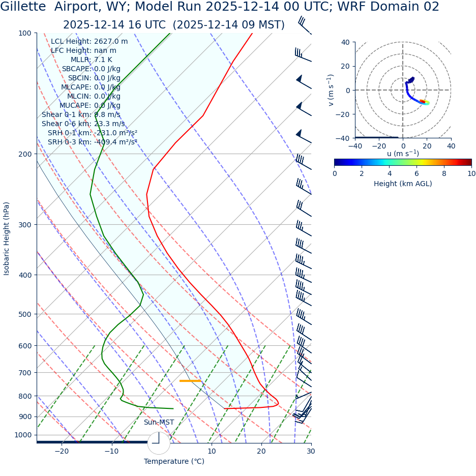
Task: Select the SBCAPE value line
Action: 91,69
